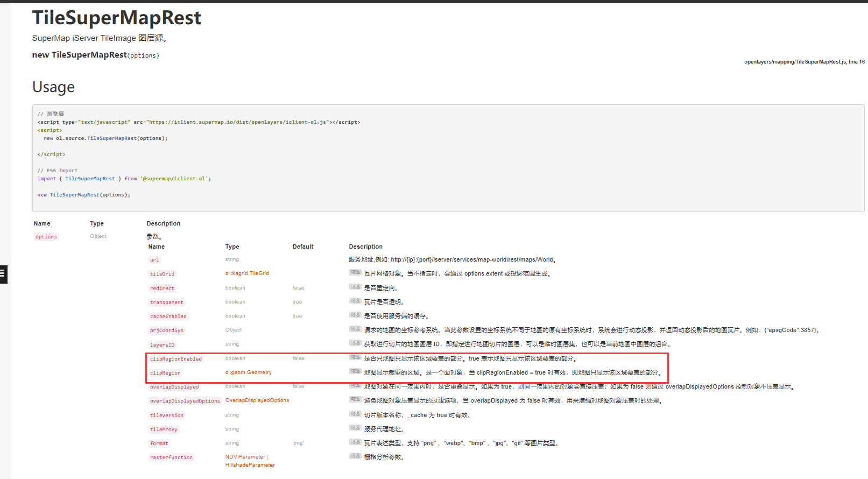The image size is (868, 479).
Task: Click the optional badge in format row
Action: click(355, 442)
